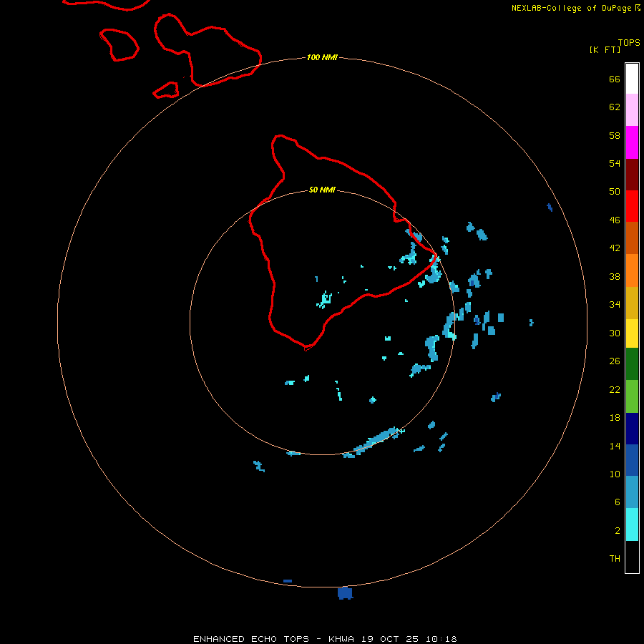Click the light pink 62 kft legend swatch

tap(632, 110)
